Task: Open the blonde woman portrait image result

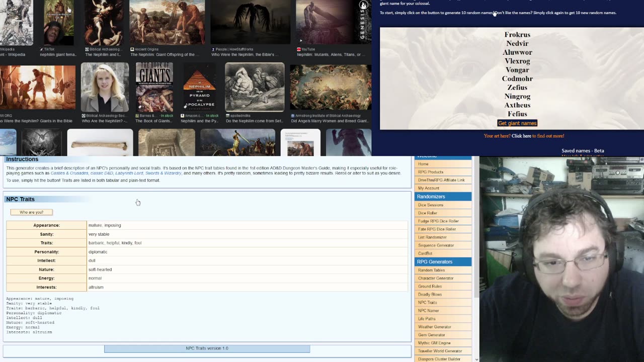Action: [105, 87]
